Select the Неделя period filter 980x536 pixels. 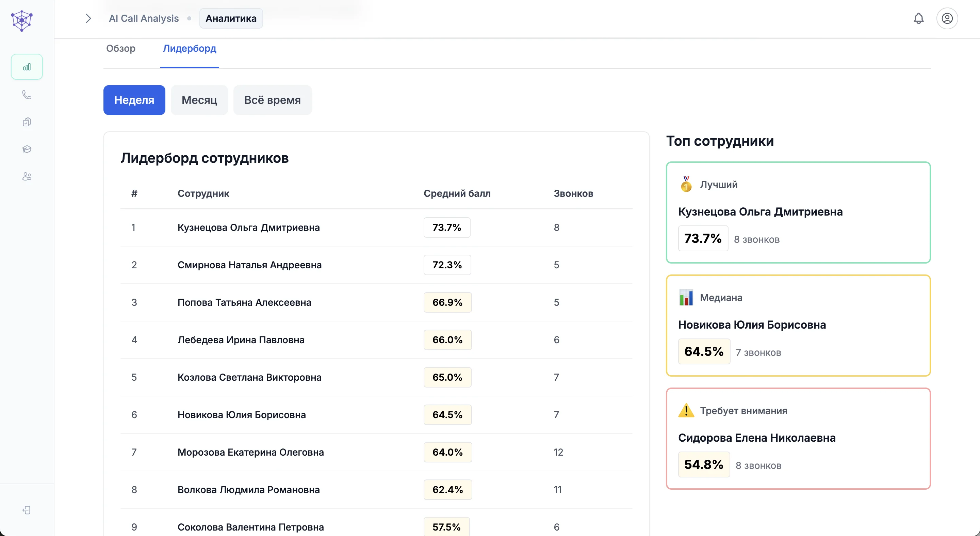pos(134,100)
